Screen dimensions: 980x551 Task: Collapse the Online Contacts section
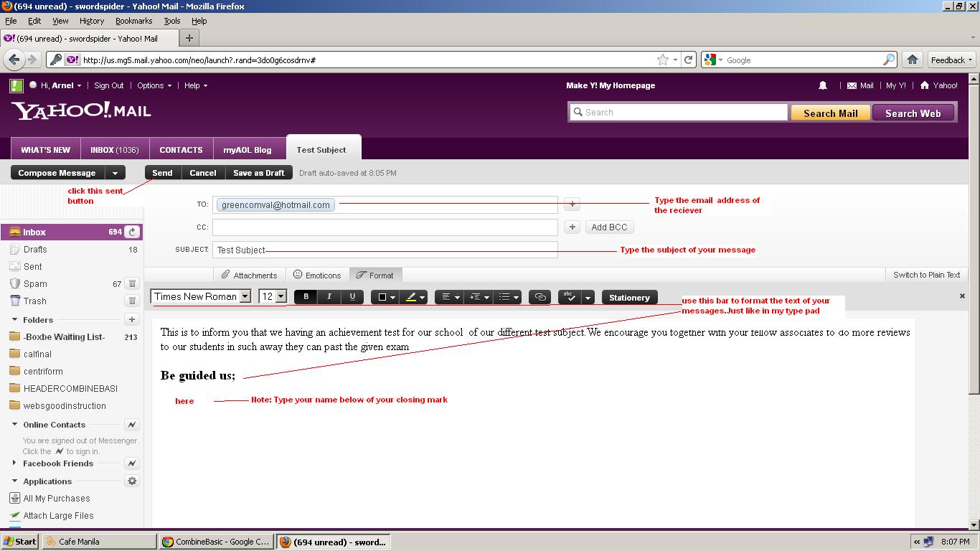point(14,425)
